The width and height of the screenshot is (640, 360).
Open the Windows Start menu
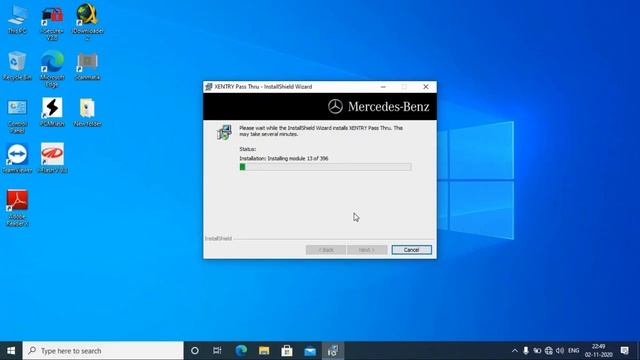coord(11,351)
